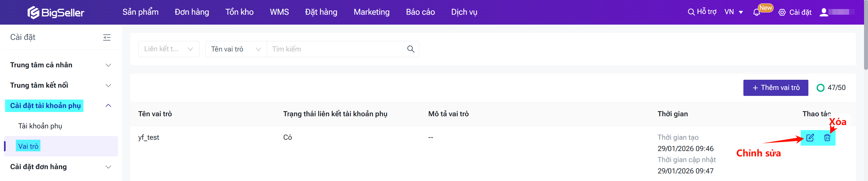
Task: Open the VN language dropdown
Action: pos(734,12)
